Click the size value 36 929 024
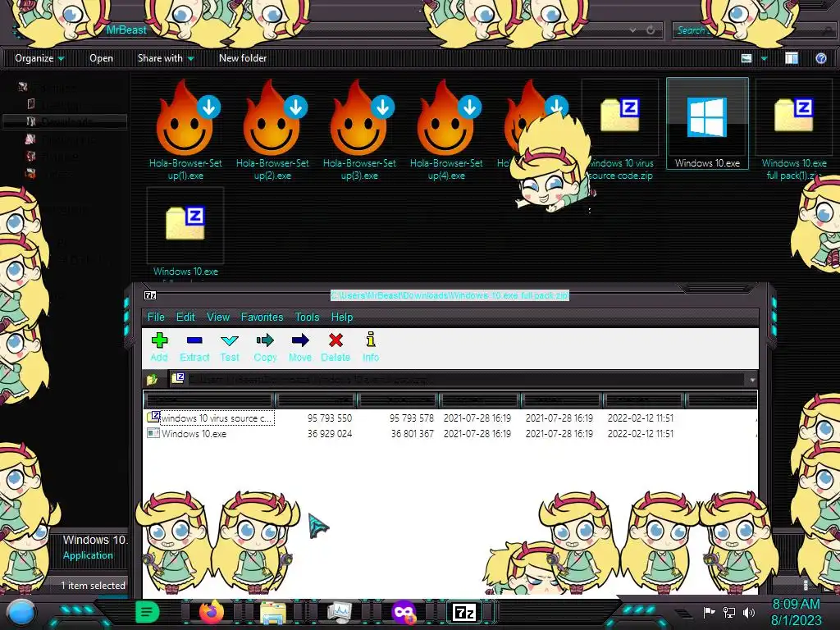 330,433
